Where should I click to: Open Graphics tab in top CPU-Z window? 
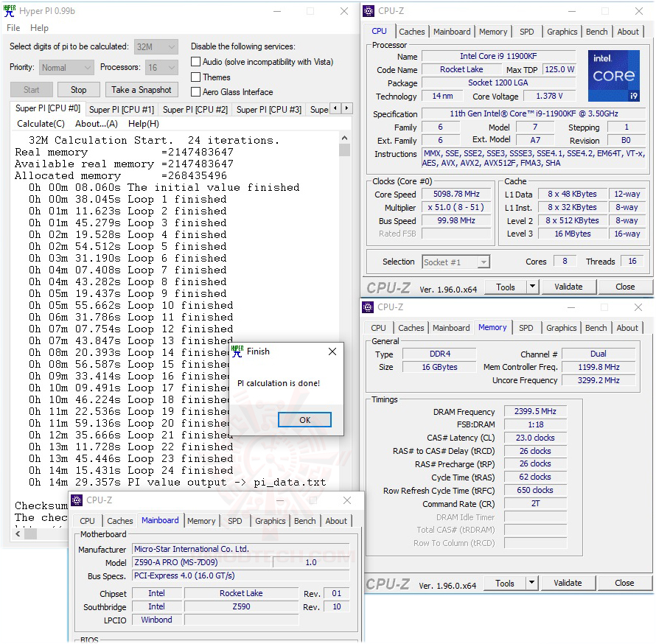coord(562,32)
